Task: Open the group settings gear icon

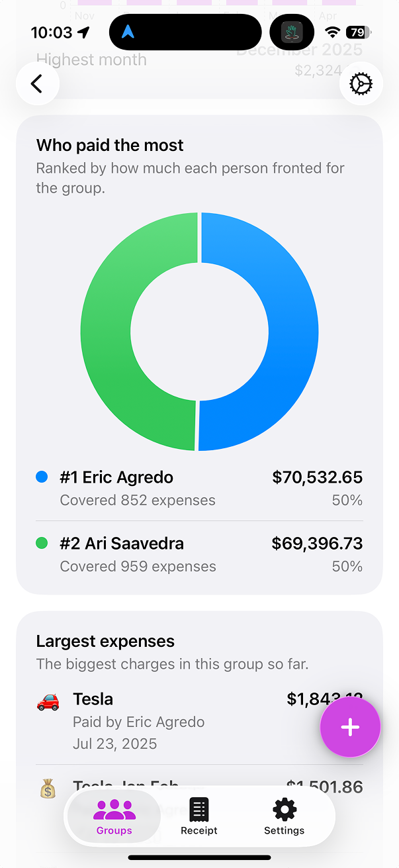Action: coord(361,83)
